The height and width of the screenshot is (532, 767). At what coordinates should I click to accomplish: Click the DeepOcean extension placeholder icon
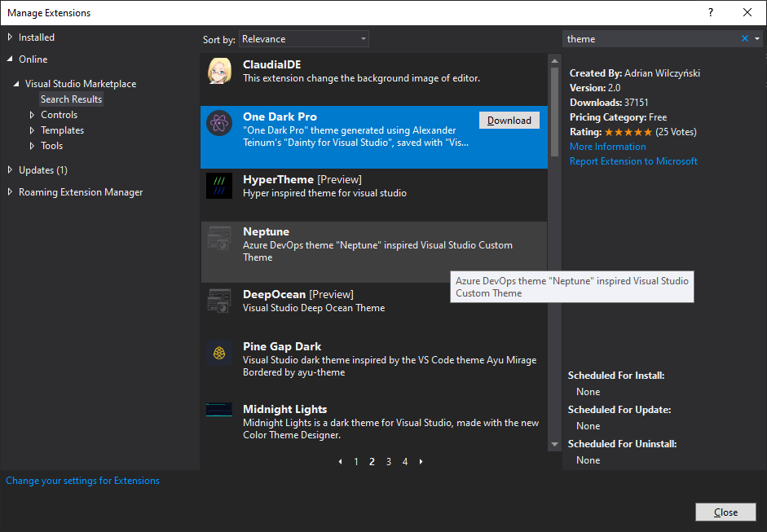[x=219, y=301]
